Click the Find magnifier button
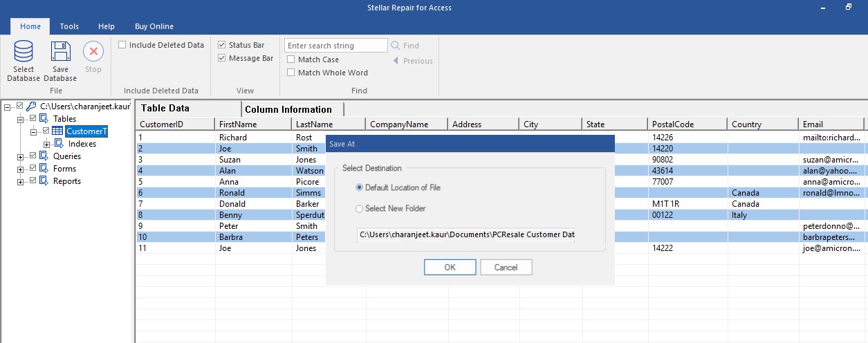868x343 pixels. [x=396, y=46]
